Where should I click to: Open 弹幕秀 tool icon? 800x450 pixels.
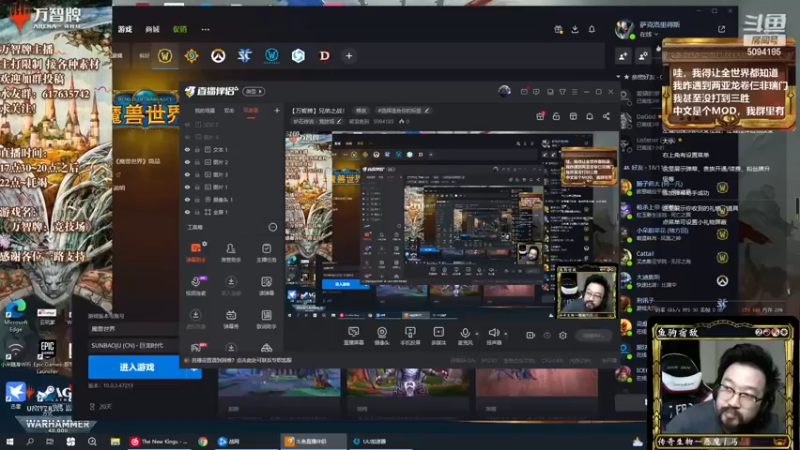point(231,319)
